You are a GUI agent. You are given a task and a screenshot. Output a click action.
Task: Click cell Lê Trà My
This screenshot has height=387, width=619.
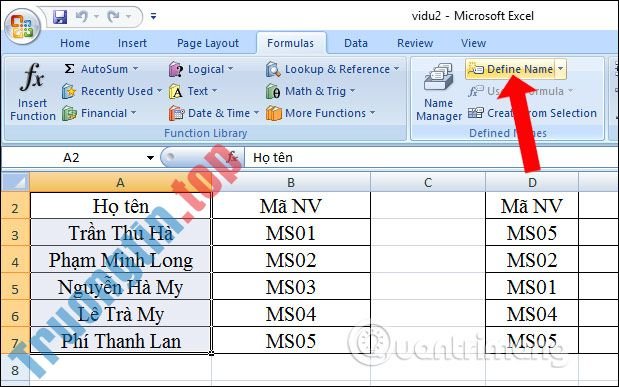point(121,314)
